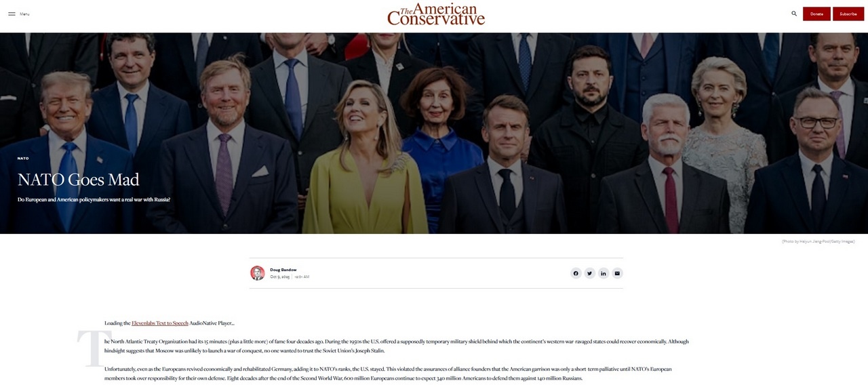Click the "Menu" label in header

coord(24,14)
